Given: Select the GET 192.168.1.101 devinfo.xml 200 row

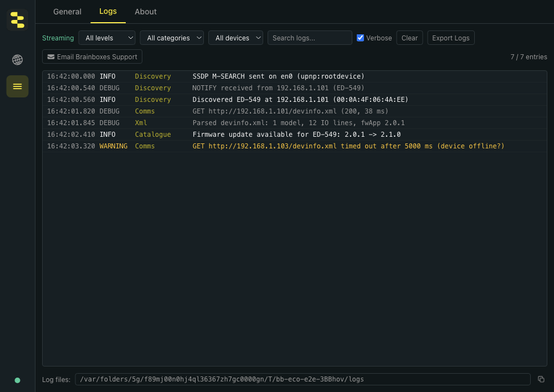Looking at the screenshot, I should pyautogui.click(x=295, y=111).
